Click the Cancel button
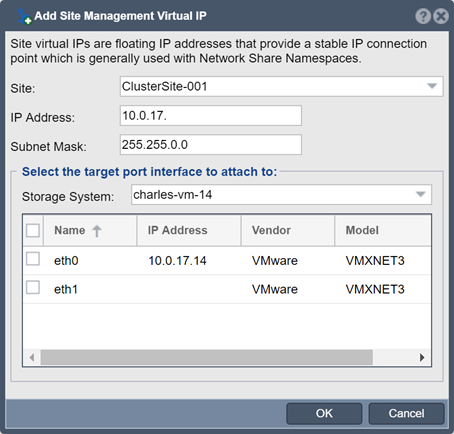The image size is (454, 434). (406, 414)
